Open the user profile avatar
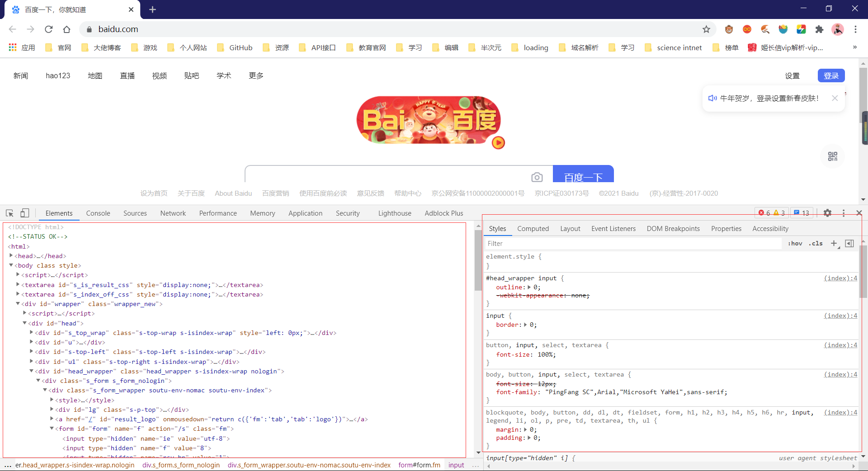The width and height of the screenshot is (868, 471). pyautogui.click(x=838, y=29)
